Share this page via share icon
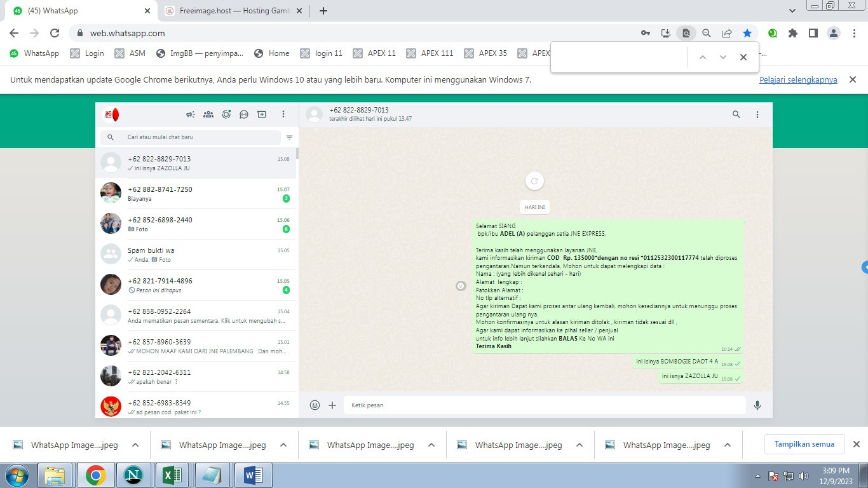This screenshot has height=488, width=868. [727, 33]
